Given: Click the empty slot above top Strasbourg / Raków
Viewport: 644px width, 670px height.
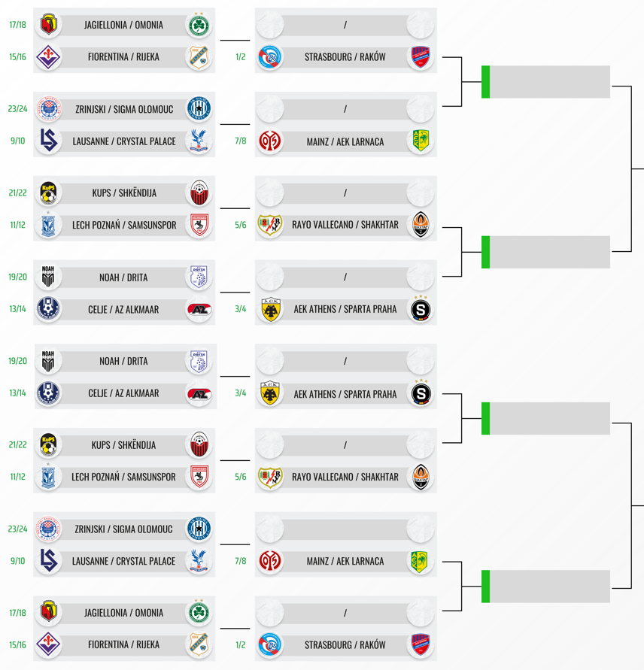Looking at the screenshot, I should [x=345, y=25].
